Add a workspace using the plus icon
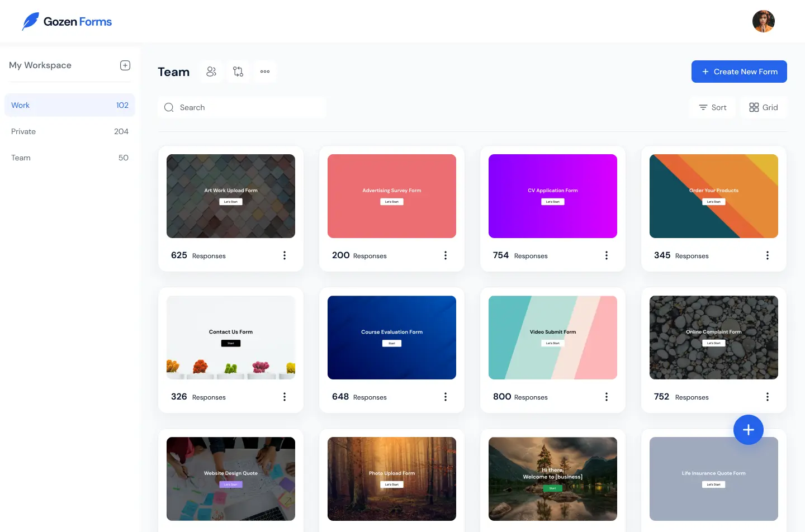Image resolution: width=805 pixels, height=532 pixels. tap(125, 65)
